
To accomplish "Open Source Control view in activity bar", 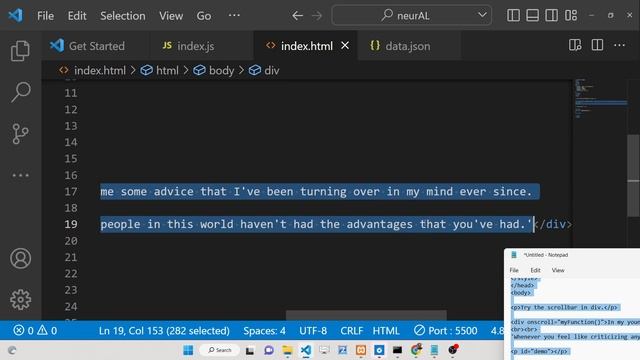I will (20, 134).
